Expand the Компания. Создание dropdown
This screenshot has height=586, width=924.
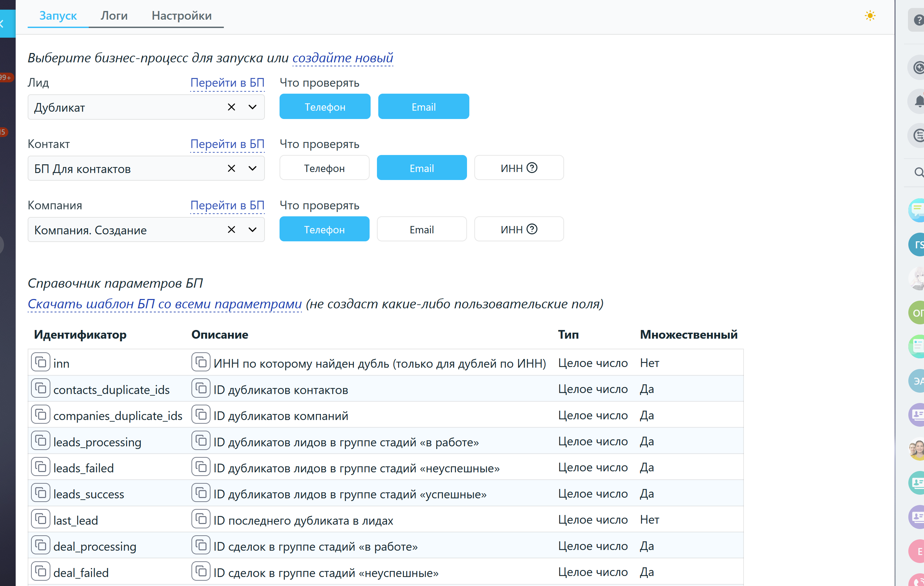point(252,230)
